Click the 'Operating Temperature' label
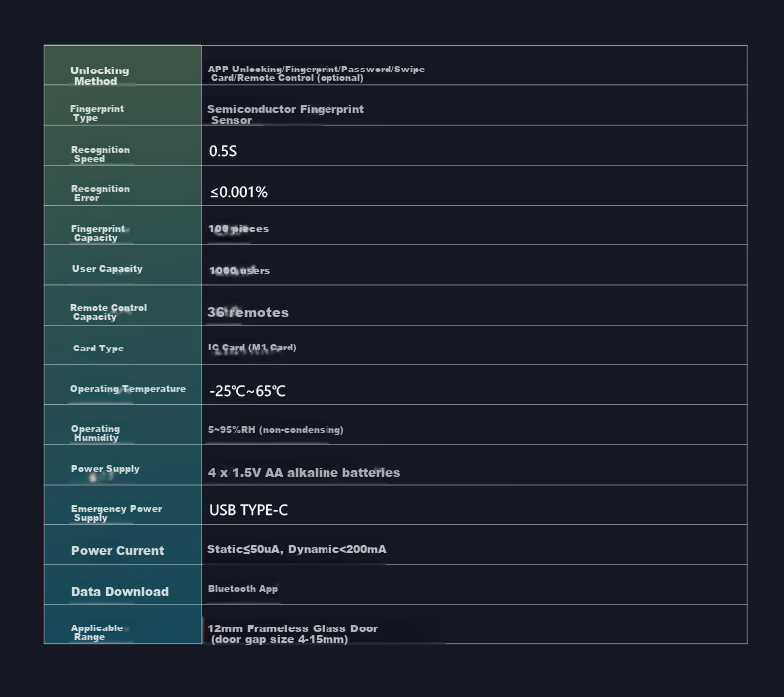The image size is (784, 697). pyautogui.click(x=128, y=389)
